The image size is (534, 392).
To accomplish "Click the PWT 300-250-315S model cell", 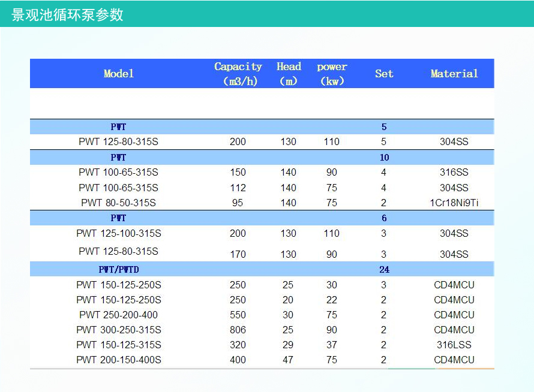I will coord(118,330).
